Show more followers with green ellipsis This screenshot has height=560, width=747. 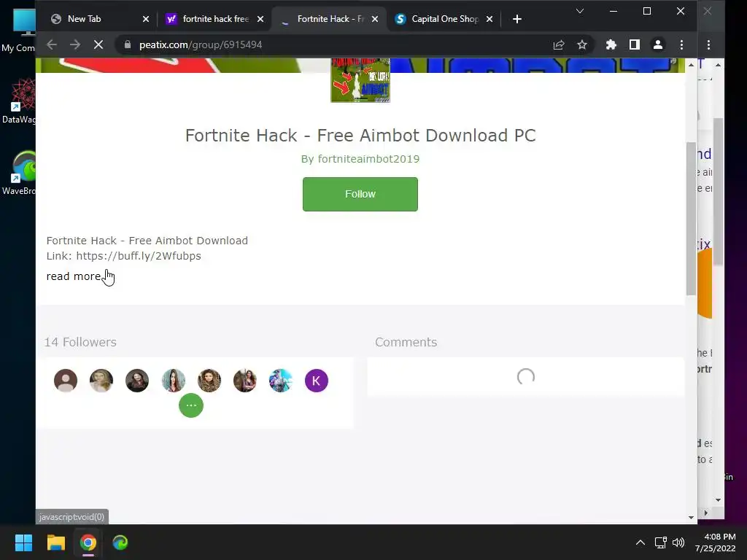pos(191,405)
